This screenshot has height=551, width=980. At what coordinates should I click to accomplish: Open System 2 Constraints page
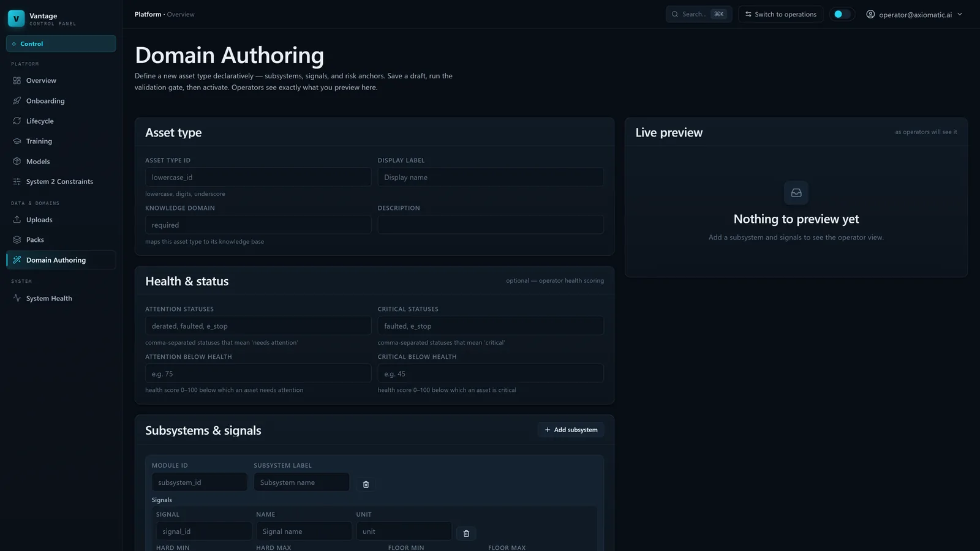click(61, 181)
